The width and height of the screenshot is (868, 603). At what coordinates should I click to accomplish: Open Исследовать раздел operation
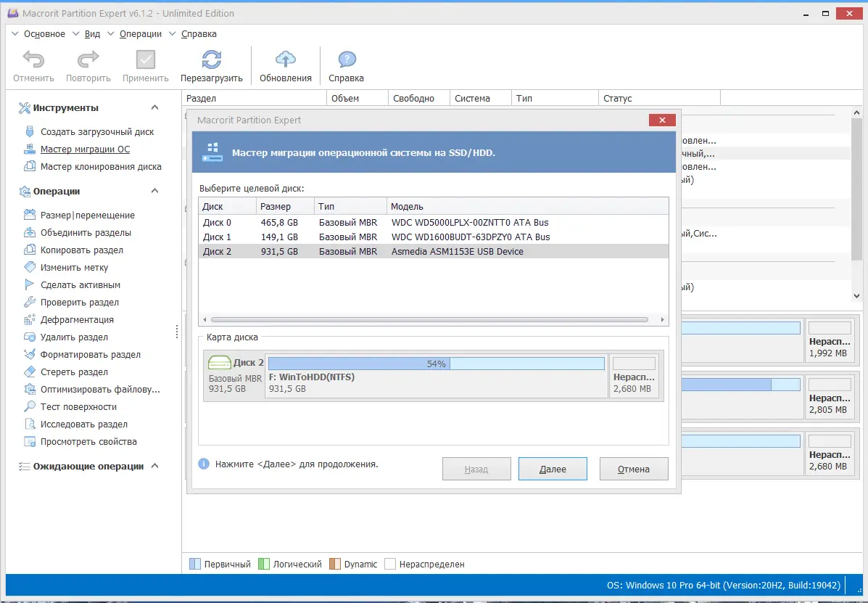(x=84, y=424)
